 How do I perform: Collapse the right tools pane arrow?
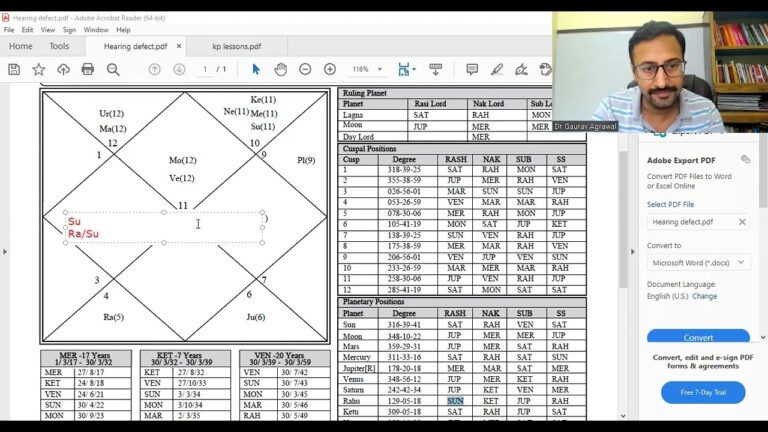click(632, 252)
